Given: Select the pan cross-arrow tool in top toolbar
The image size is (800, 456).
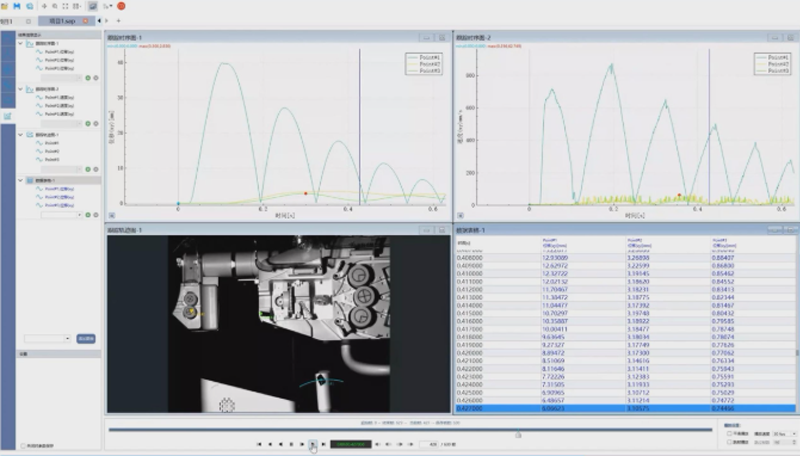Looking at the screenshot, I should (x=44, y=6).
